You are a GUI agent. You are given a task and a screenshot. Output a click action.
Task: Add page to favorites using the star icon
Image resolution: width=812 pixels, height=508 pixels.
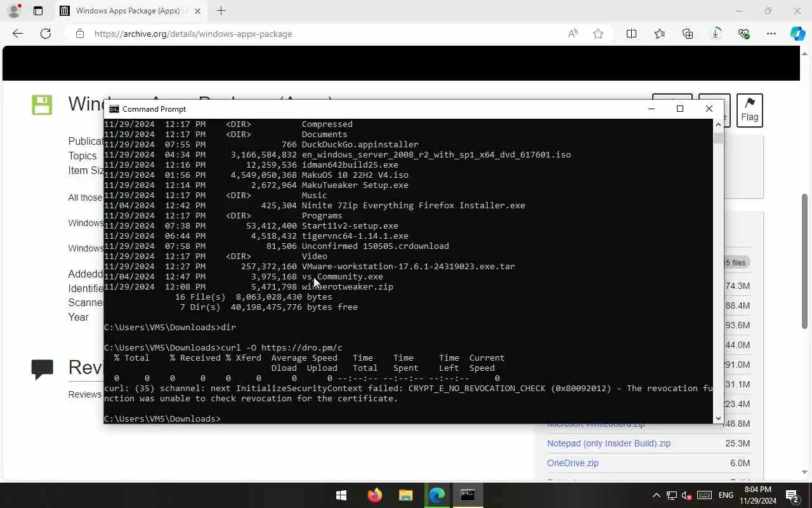point(598,34)
